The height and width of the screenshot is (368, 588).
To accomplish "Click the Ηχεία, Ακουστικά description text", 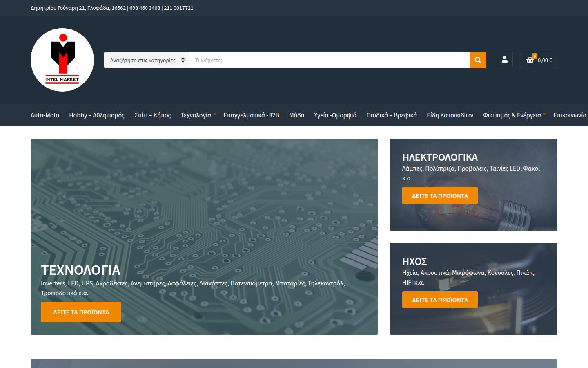I will pos(468,277).
